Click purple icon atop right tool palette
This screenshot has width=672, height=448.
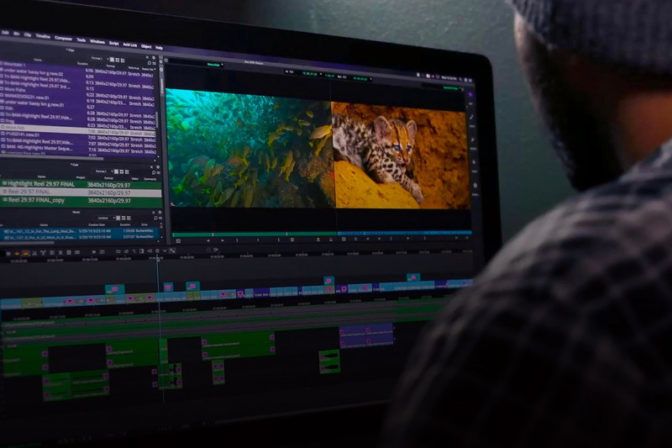471,94
